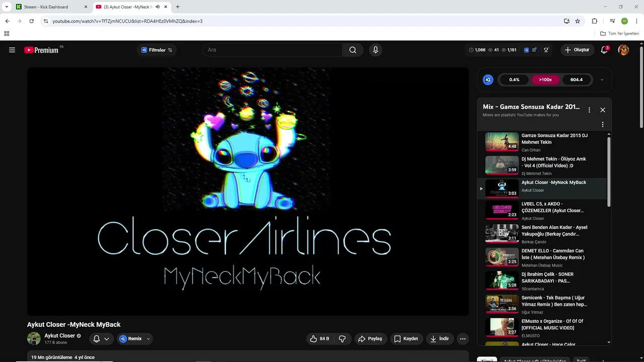
Task: Close the Kick Dashboard tab
Action: [x=86, y=7]
